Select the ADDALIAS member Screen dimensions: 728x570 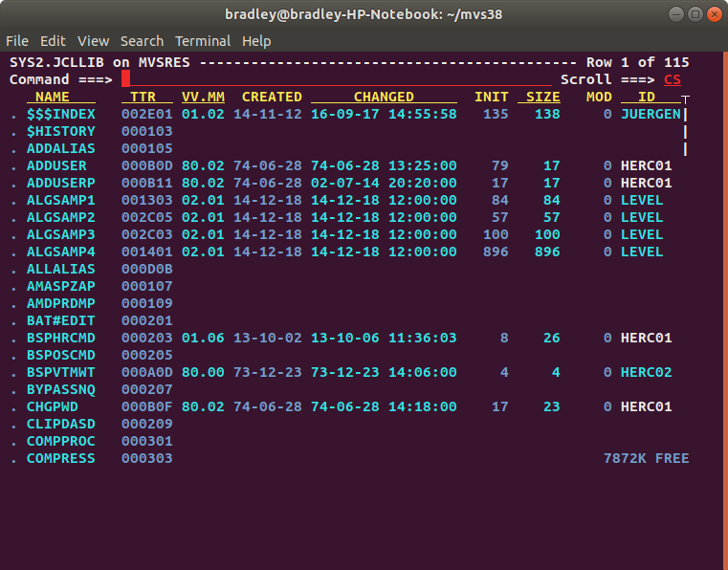(61, 148)
